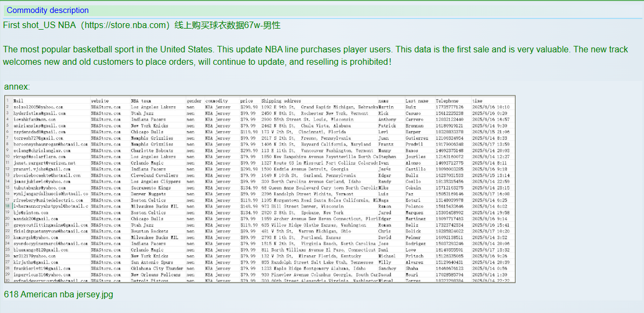Click the commodity column header
The image size is (644, 313).
(x=216, y=101)
